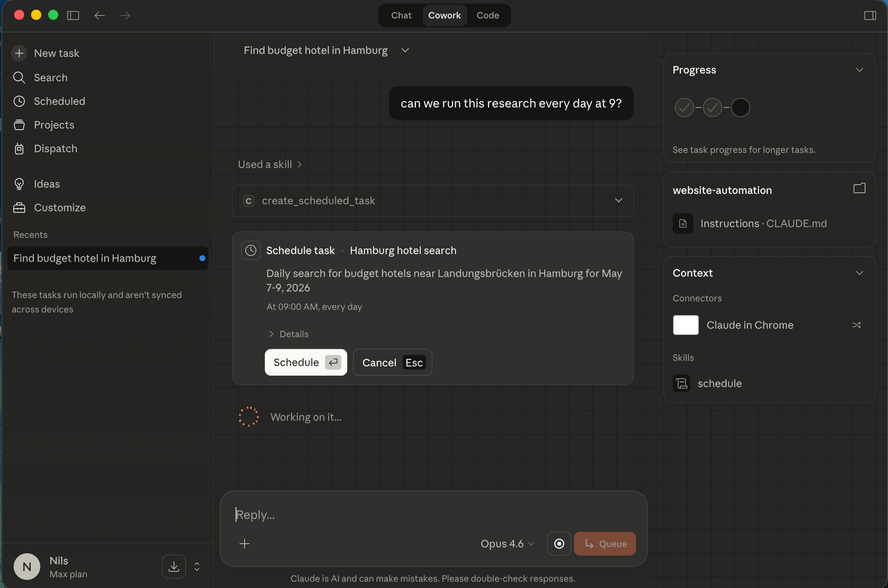Click the Hamburg hotel search title

[x=403, y=250]
